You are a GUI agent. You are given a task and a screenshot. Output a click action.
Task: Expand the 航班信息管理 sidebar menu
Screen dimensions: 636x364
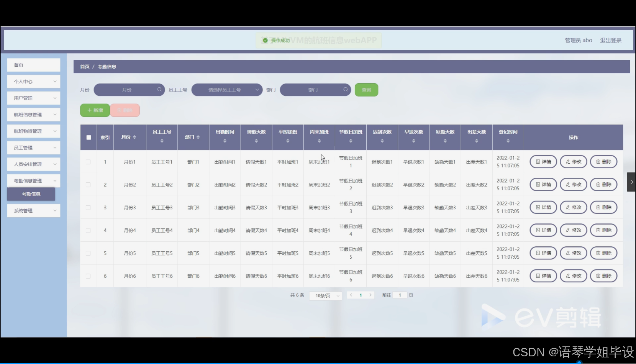(x=34, y=115)
